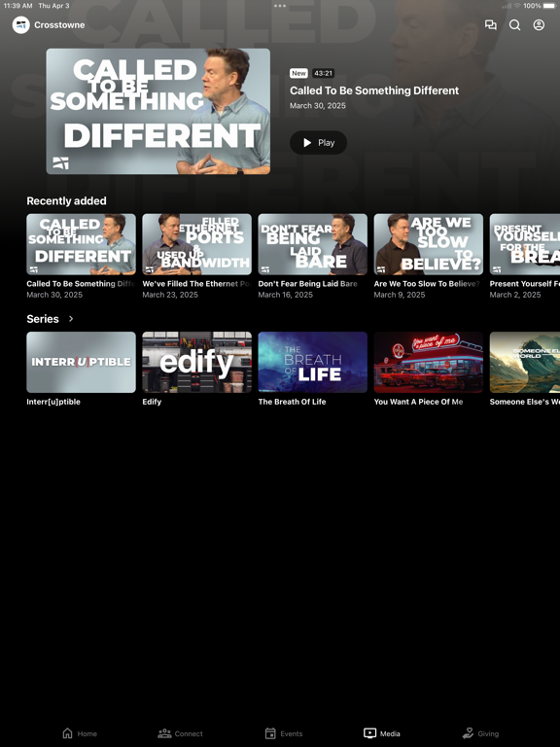Tap the 'You Want A Piece Of Me' label

418,402
